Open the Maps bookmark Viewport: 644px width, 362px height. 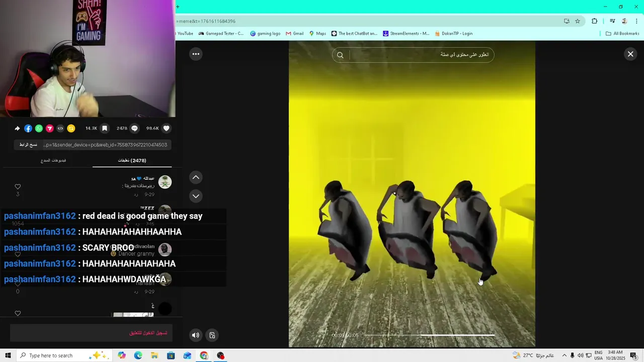(317, 34)
